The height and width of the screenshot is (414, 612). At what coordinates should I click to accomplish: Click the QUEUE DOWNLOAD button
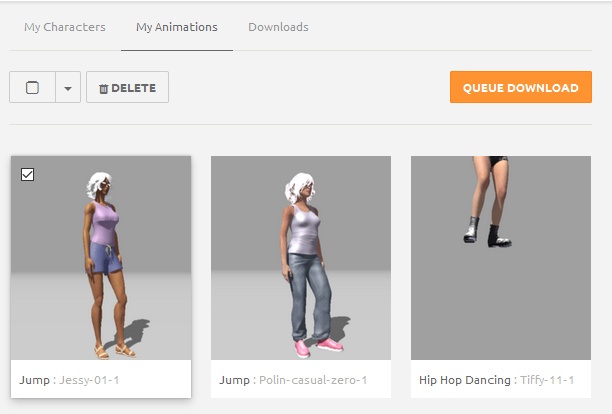521,87
